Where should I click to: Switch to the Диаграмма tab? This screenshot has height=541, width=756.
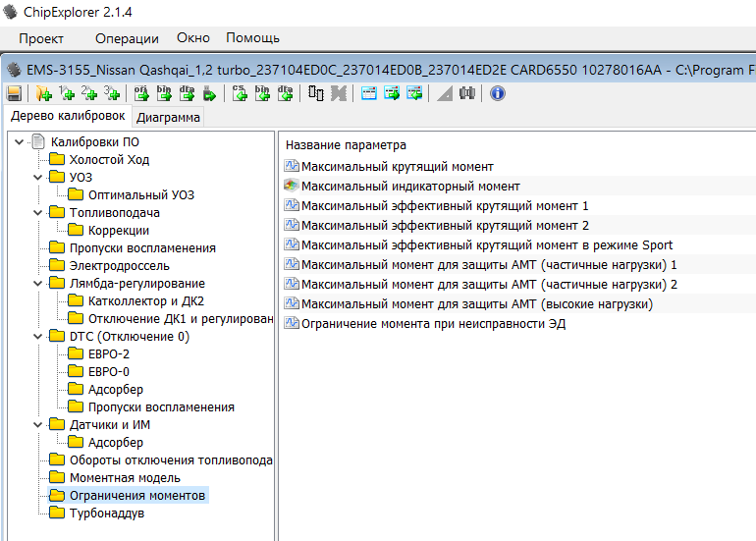168,118
